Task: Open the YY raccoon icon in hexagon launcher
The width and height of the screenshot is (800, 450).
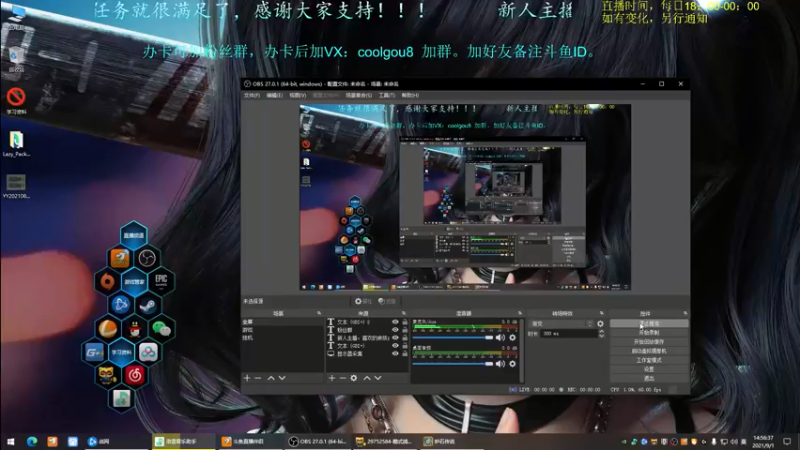Action: tap(107, 376)
